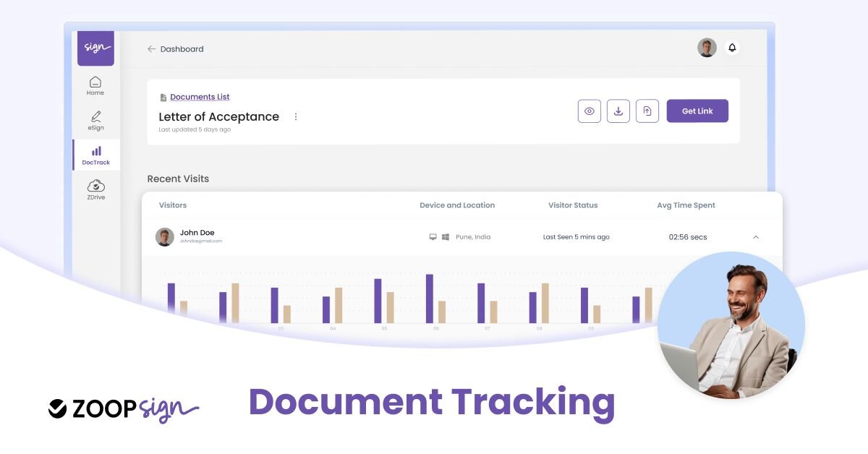Click the Letter of Acceptance title
The image size is (868, 454).
tap(218, 116)
